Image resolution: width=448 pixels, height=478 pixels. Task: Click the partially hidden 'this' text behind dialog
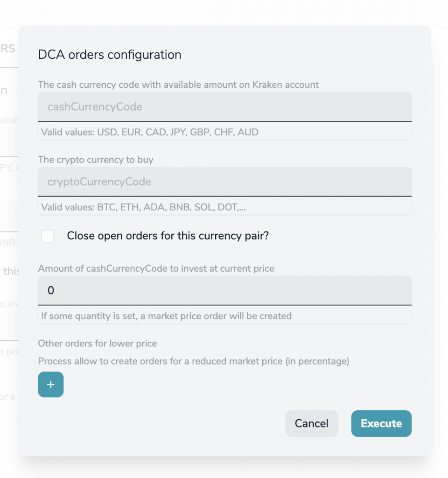point(11,271)
